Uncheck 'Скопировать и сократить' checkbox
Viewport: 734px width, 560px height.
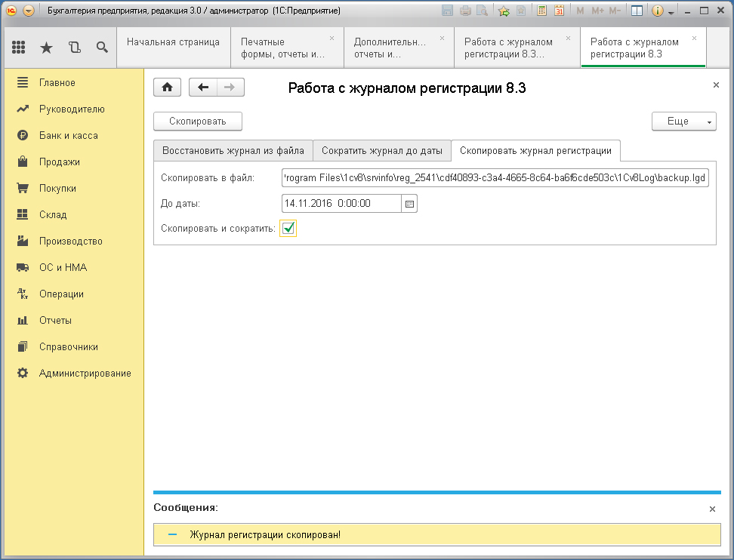[288, 229]
